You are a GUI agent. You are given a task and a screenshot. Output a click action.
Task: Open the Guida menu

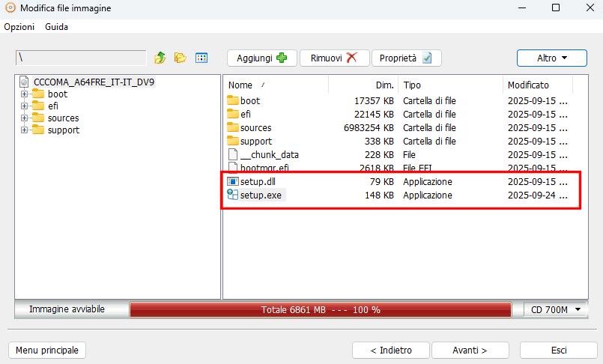(x=56, y=27)
